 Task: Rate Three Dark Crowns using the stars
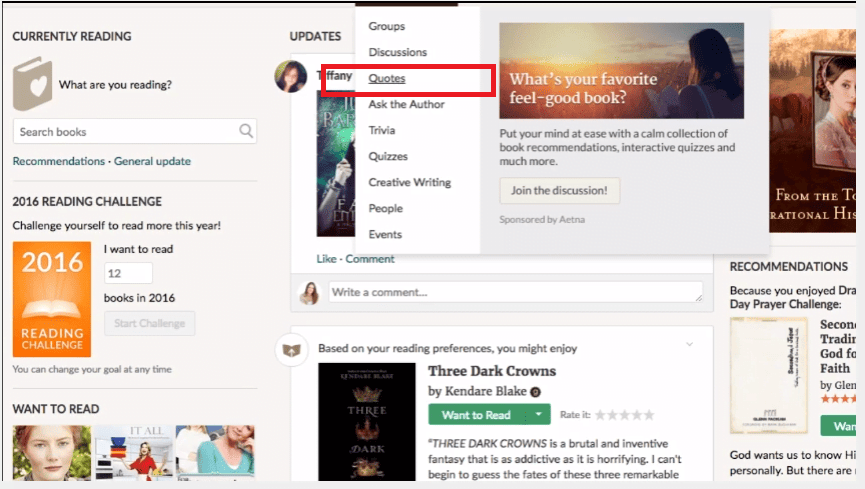click(621, 415)
